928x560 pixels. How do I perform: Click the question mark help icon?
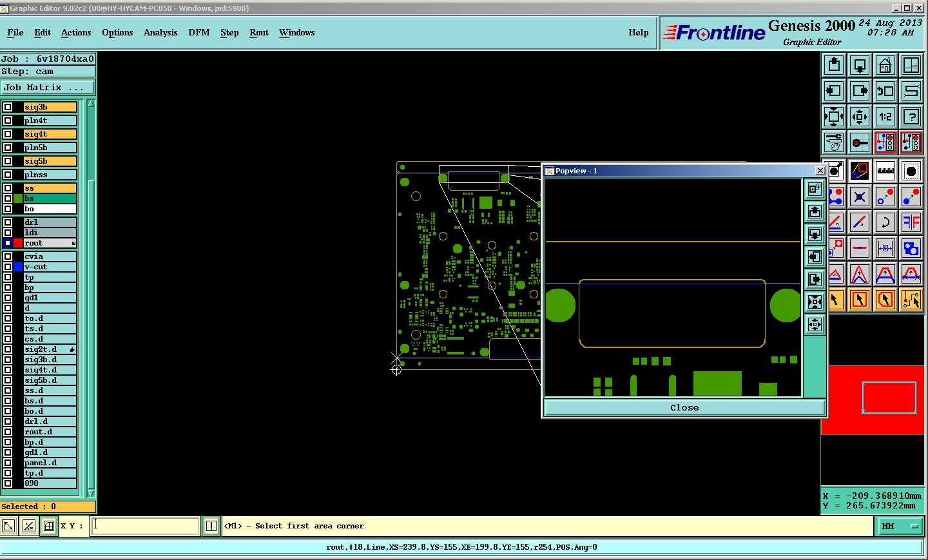click(911, 117)
